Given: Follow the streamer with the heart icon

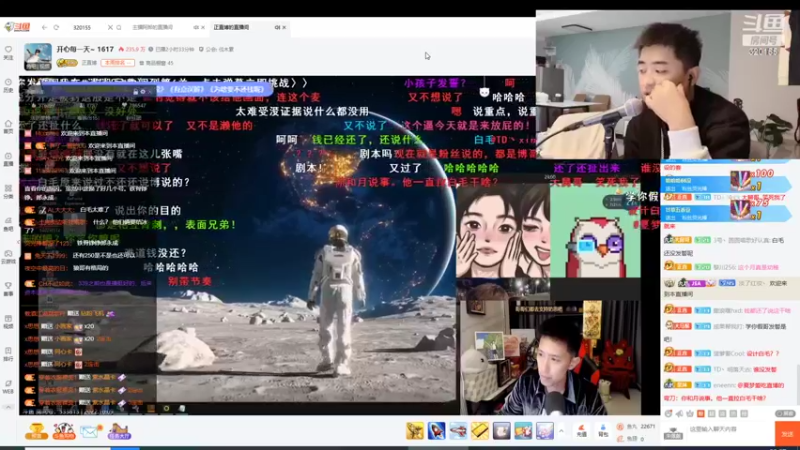Looking at the screenshot, I should click(x=8, y=53).
